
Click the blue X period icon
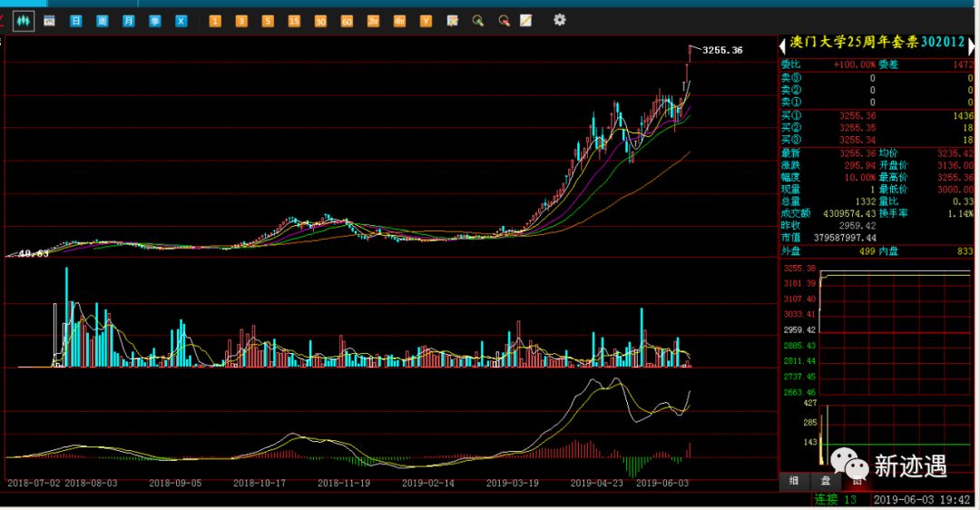point(181,21)
